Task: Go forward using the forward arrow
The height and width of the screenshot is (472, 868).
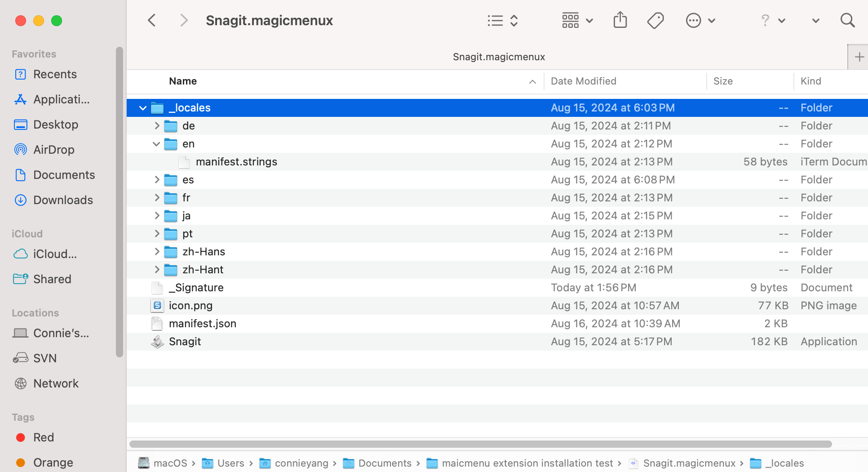Action: [183, 20]
